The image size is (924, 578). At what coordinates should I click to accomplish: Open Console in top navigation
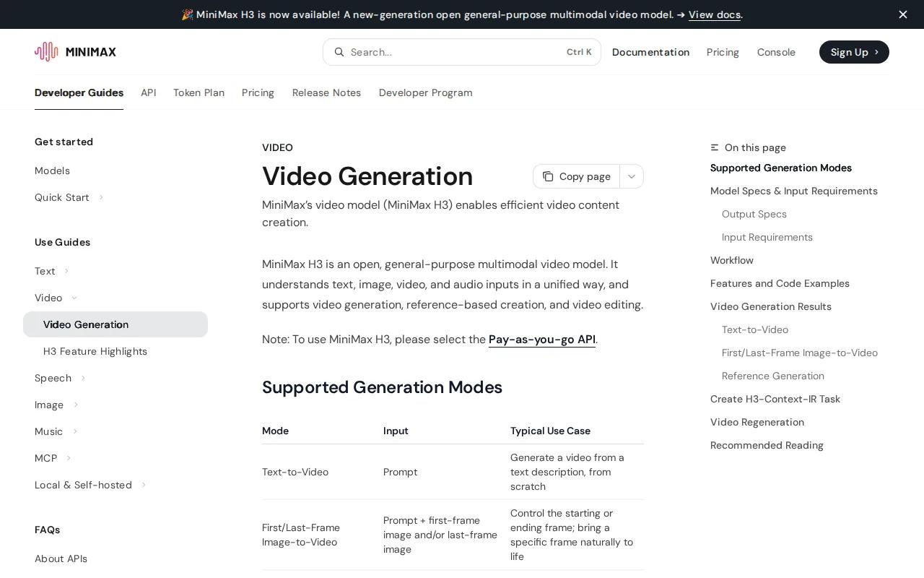(776, 52)
